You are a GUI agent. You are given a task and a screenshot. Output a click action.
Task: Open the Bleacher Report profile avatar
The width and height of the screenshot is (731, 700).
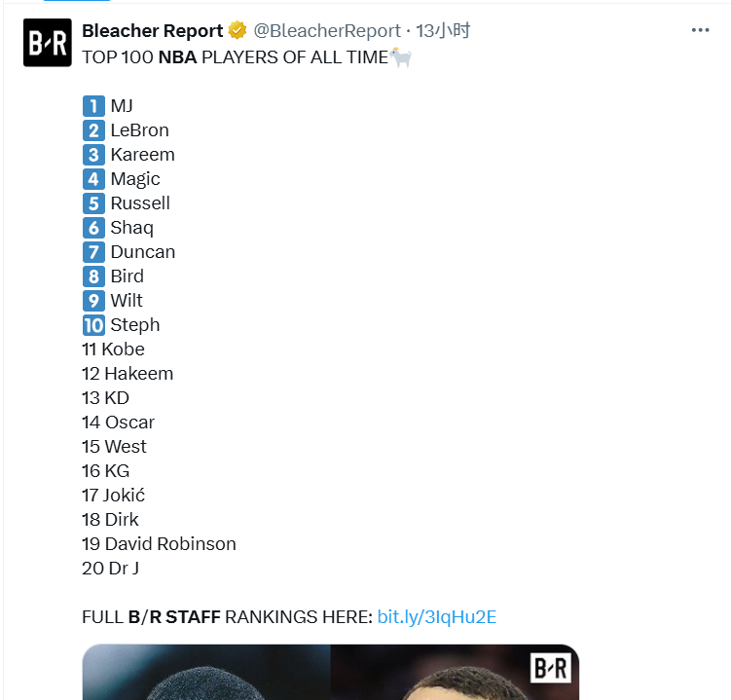[x=48, y=43]
